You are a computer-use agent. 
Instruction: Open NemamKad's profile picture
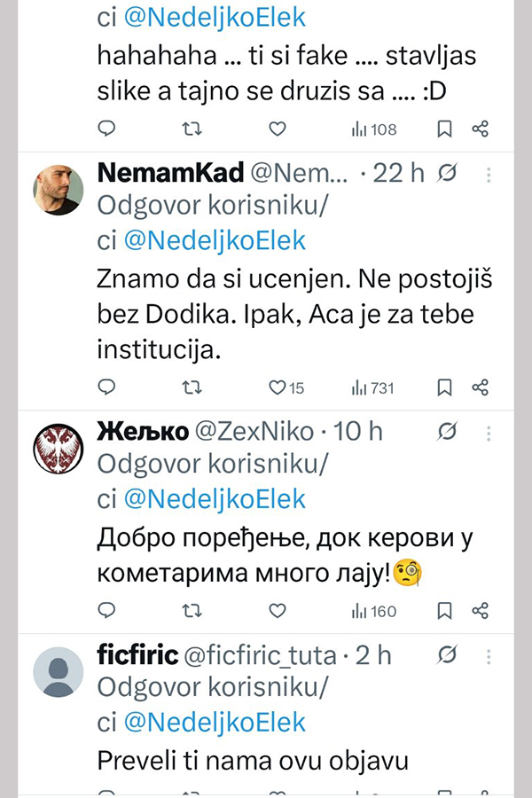coord(59,190)
